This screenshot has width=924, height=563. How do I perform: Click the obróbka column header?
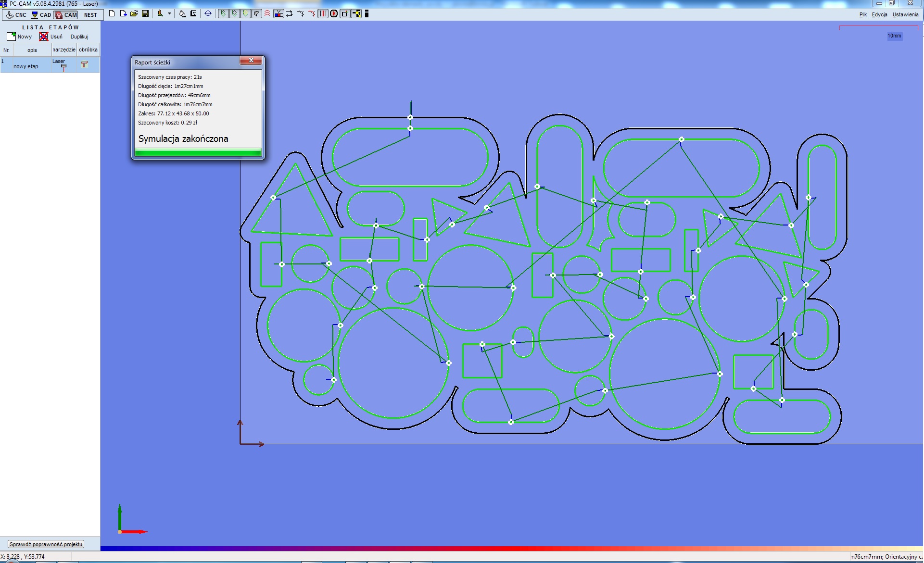tap(88, 50)
